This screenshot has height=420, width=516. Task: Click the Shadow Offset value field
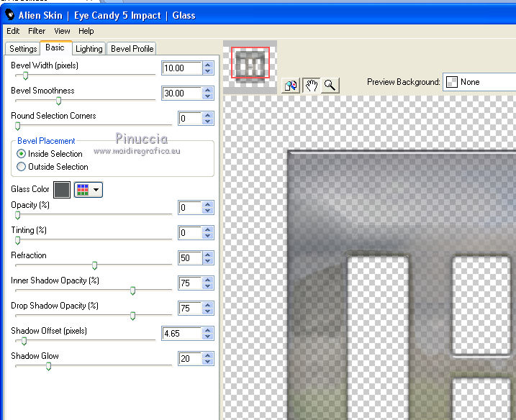coord(181,334)
